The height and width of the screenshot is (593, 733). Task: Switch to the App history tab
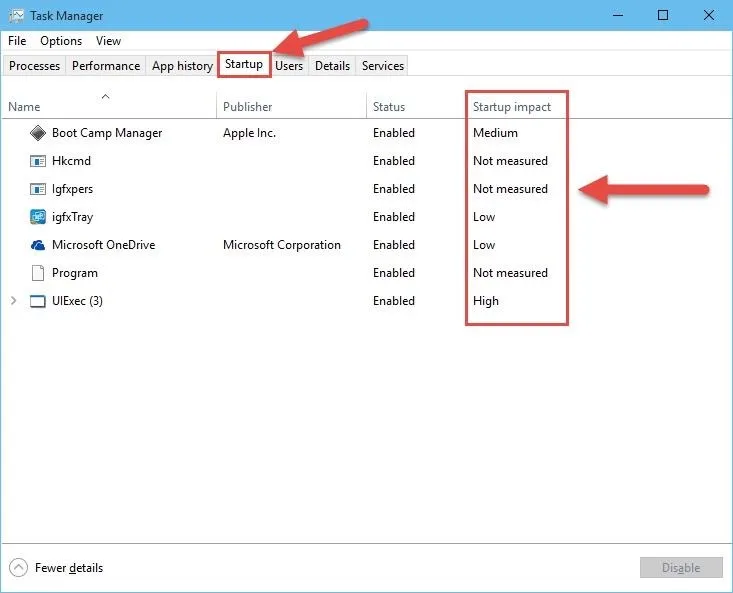tap(182, 66)
